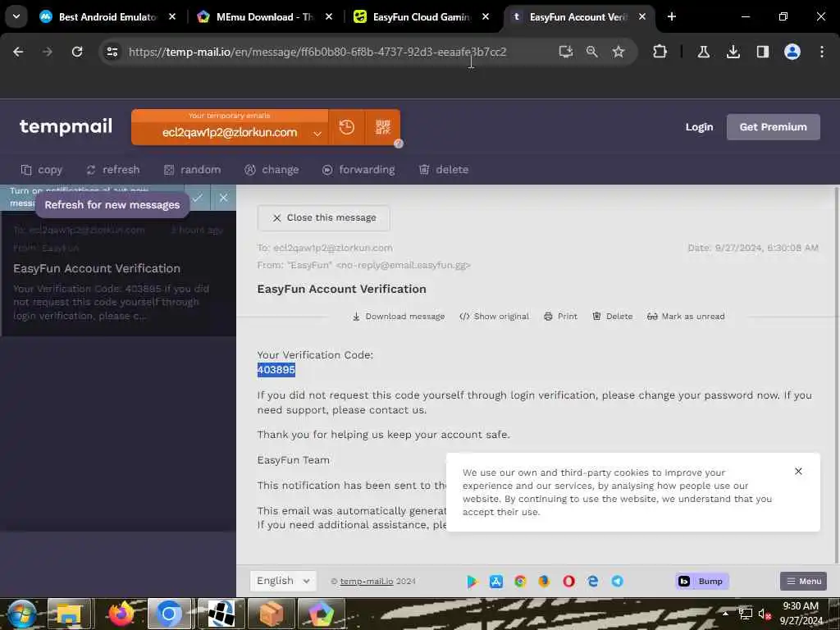Screen dimensions: 840x630
Task: Select the EasyFun Account Verification tab
Action: pos(578,16)
